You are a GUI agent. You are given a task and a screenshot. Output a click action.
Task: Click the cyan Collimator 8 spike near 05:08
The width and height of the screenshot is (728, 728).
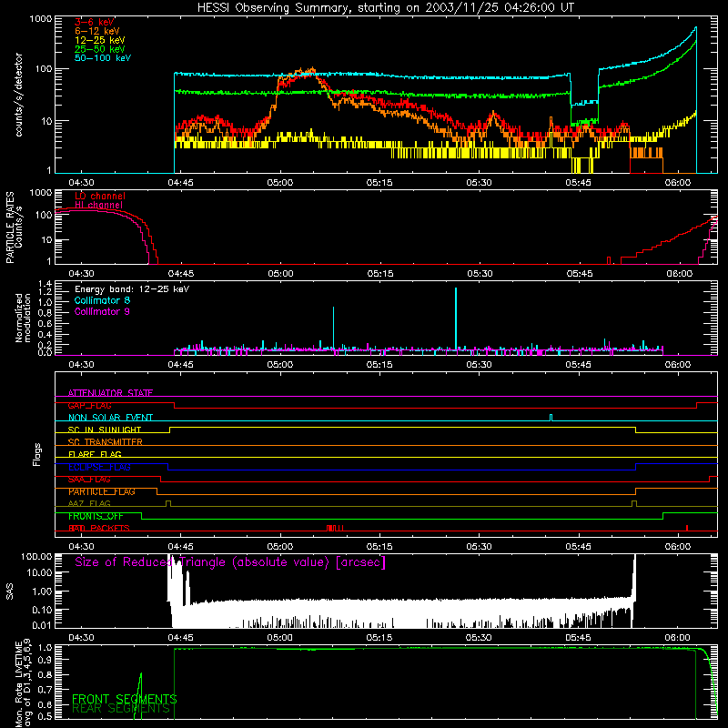coord(333,328)
